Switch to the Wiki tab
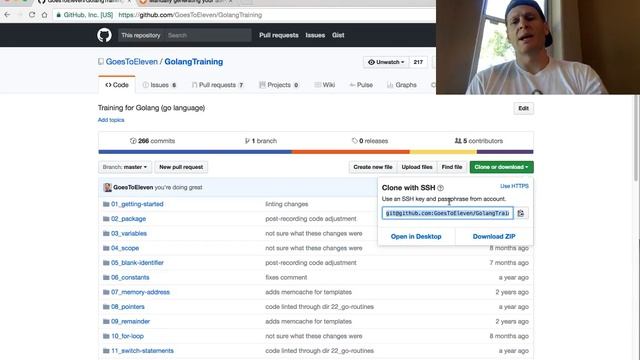Screen dimensions: 640x360 click(x=324, y=85)
